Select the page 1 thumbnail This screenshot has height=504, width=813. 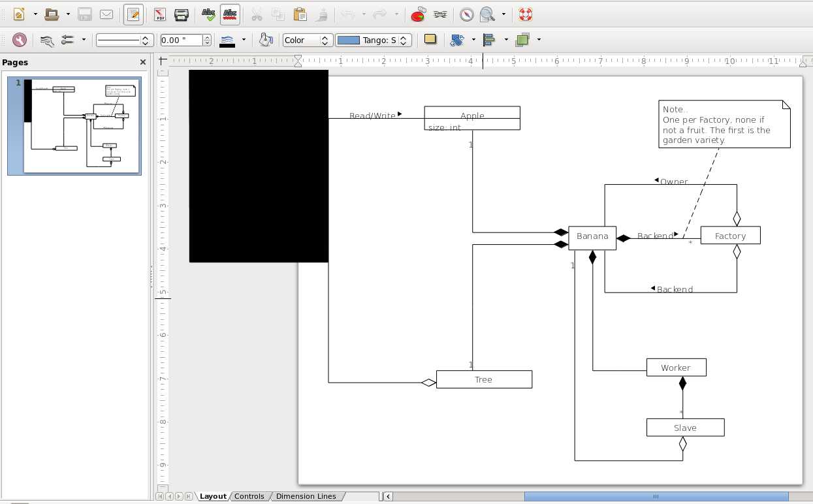74,126
